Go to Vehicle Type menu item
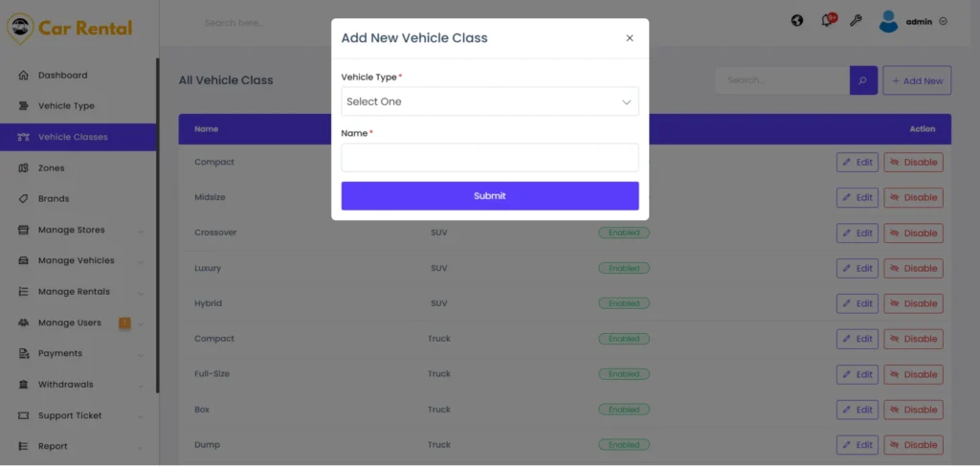980x468 pixels. (x=66, y=106)
